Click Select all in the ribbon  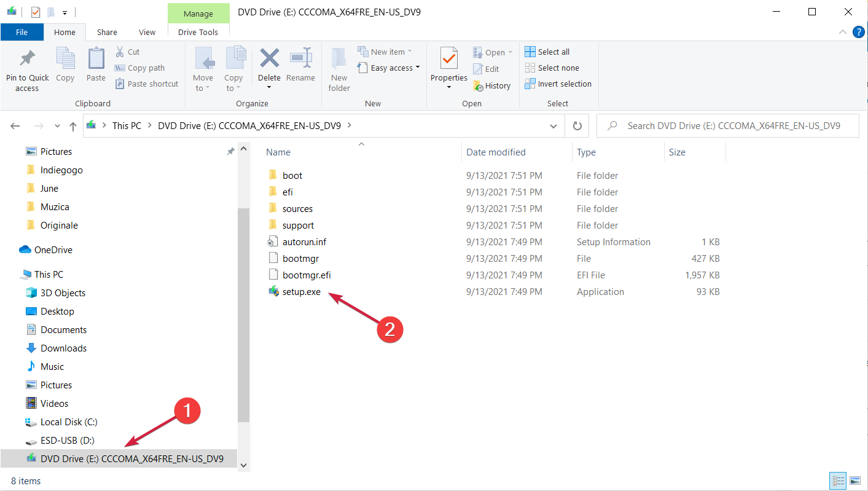coord(547,52)
